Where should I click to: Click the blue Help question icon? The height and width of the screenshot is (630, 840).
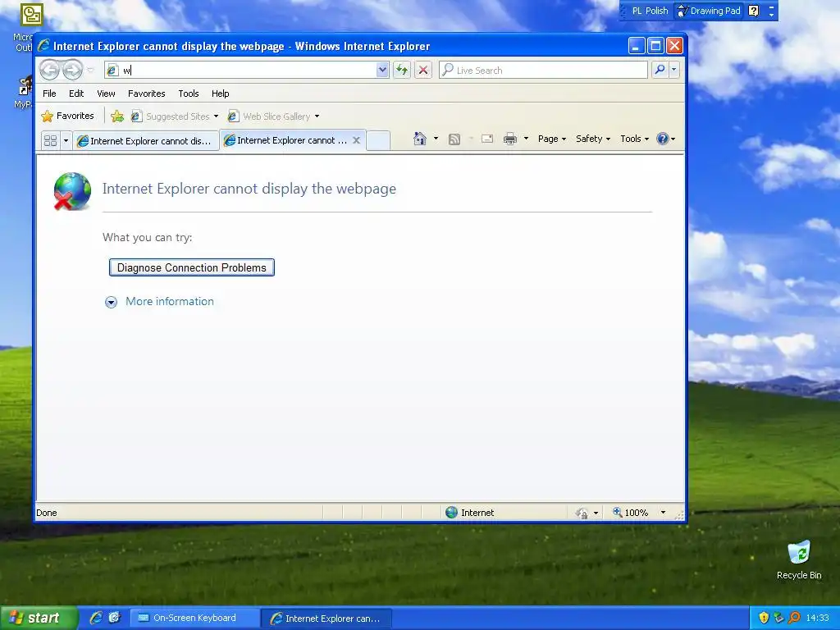(x=663, y=139)
